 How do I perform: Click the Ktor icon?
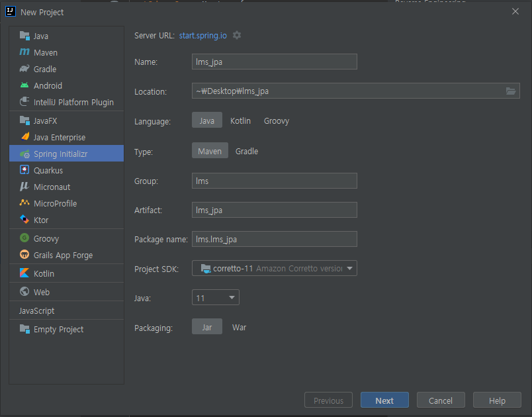(x=24, y=219)
